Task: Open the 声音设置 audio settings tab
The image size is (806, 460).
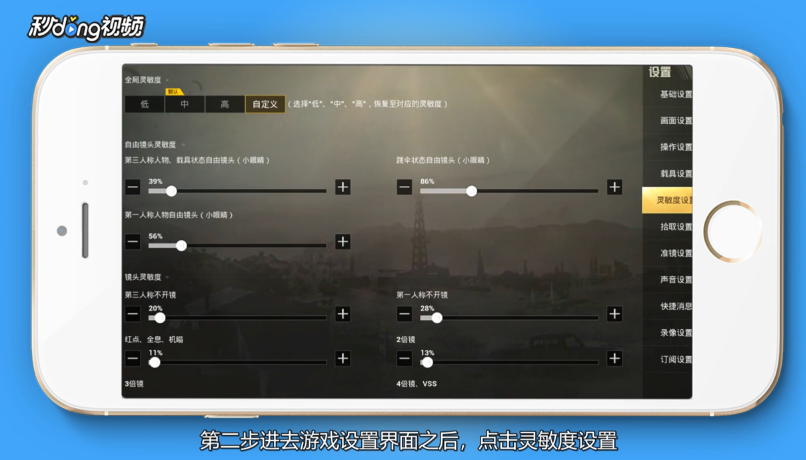Action: click(x=668, y=280)
